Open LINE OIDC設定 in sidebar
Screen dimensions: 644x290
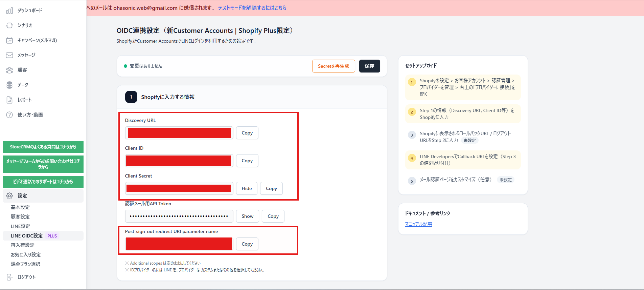tap(27, 236)
